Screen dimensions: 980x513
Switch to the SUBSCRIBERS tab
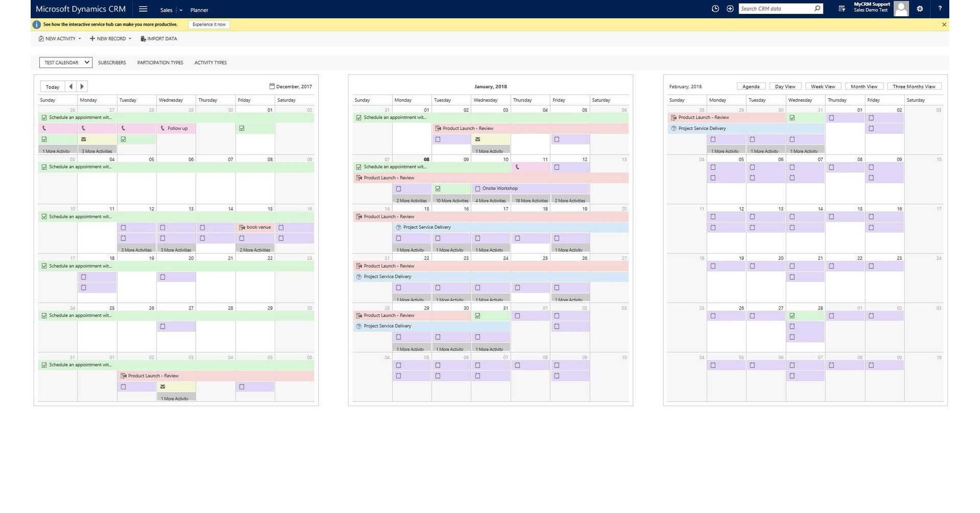tap(112, 62)
